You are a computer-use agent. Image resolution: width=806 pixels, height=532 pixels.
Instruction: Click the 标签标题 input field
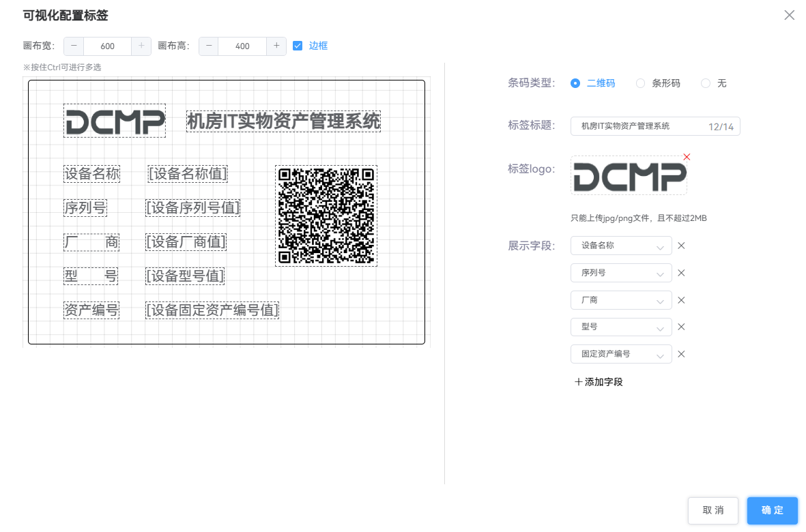pyautogui.click(x=655, y=126)
